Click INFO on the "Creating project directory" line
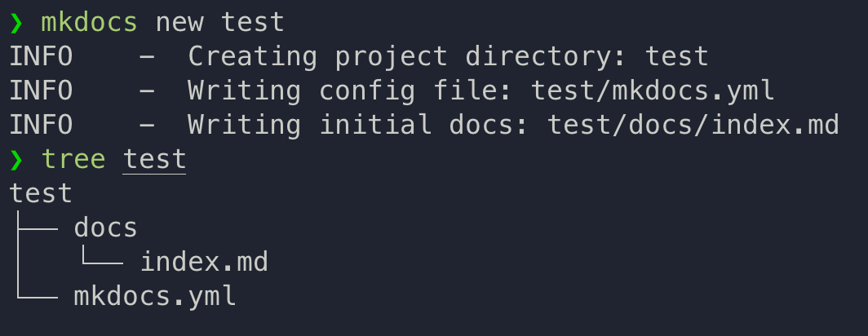Screen dimensions: 868x336 point(41,57)
